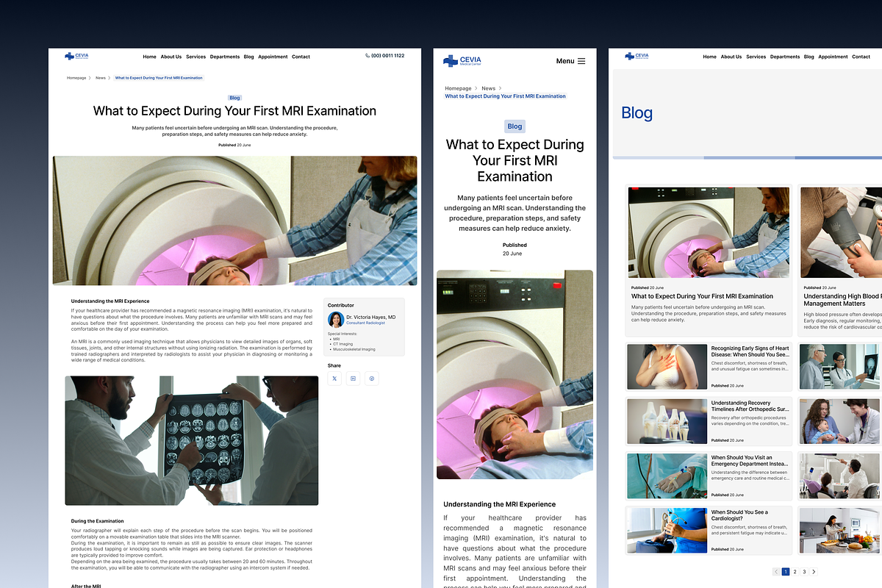
Task: Open Departments in the Blog listing navigation
Action: coord(785,57)
